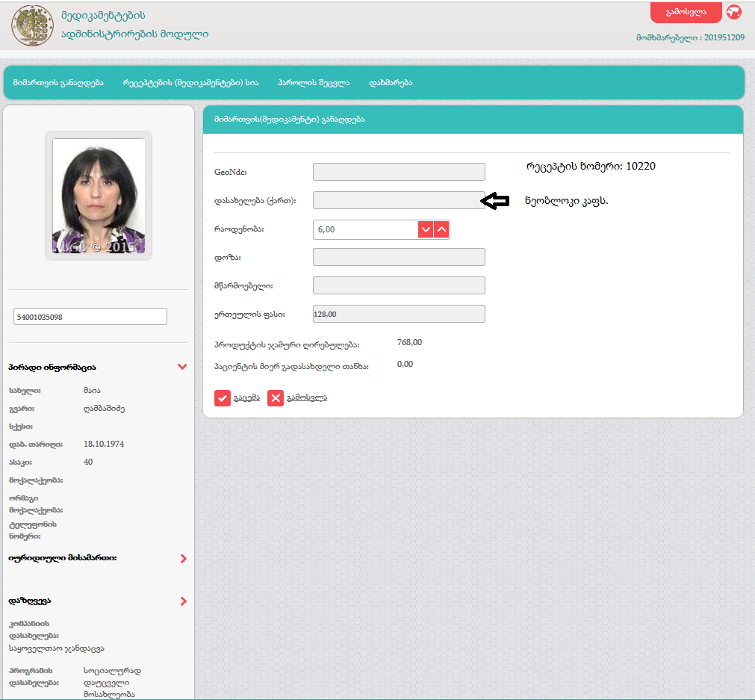Open პაროლის შეცვლა menu item
The height and width of the screenshot is (700, 755).
click(x=314, y=83)
